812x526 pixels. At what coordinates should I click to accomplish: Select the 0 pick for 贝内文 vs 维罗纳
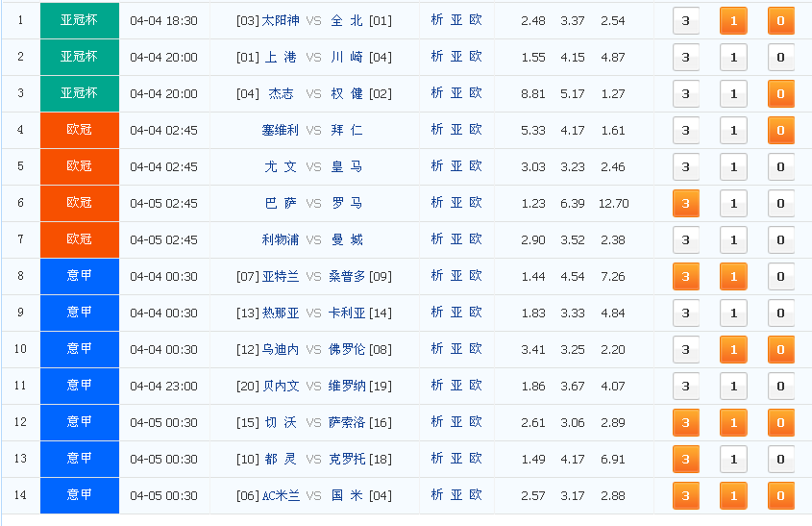[x=781, y=386]
